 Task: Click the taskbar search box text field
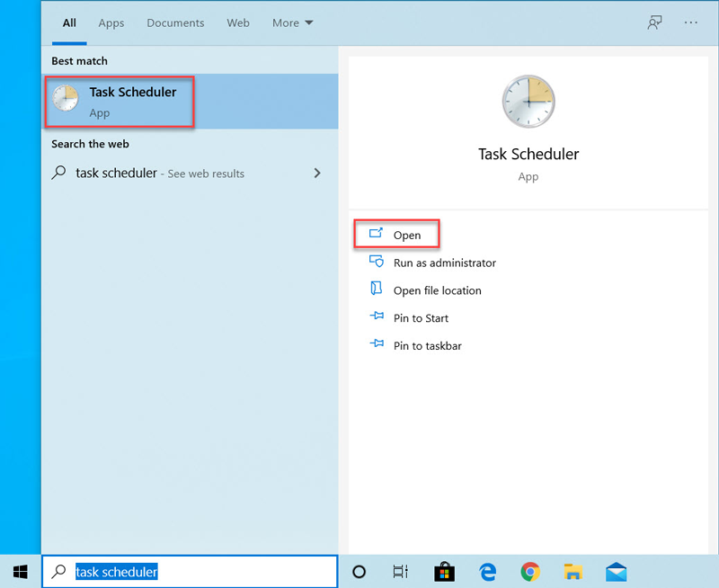[190, 571]
